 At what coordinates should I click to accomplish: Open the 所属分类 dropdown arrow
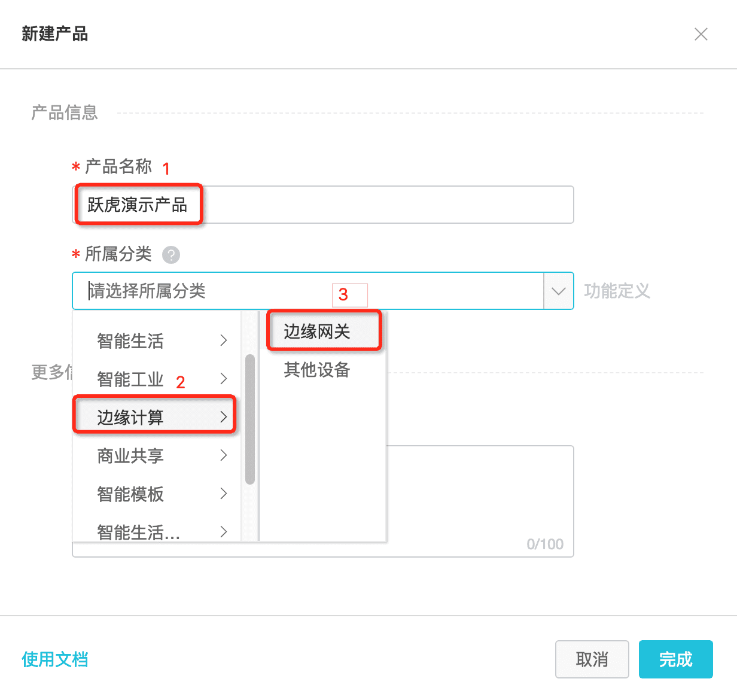[x=558, y=291]
